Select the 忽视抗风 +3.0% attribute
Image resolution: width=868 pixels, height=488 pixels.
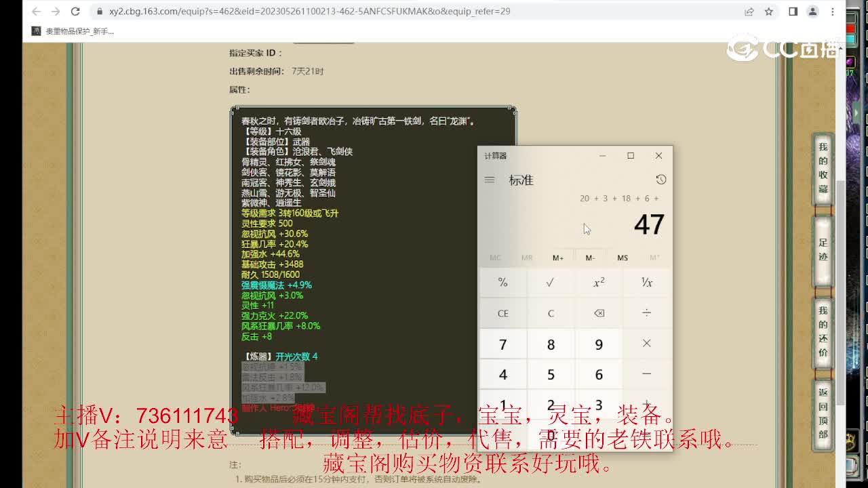pos(273,296)
